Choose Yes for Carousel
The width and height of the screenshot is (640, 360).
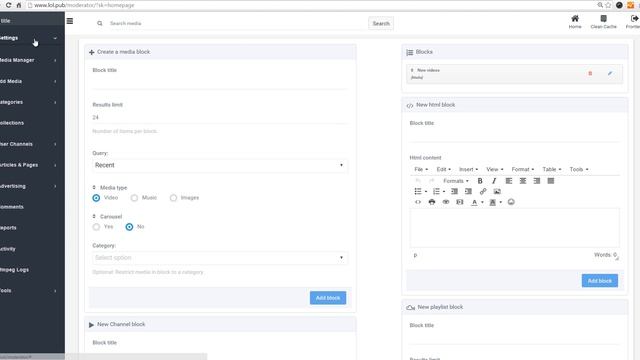click(96, 227)
